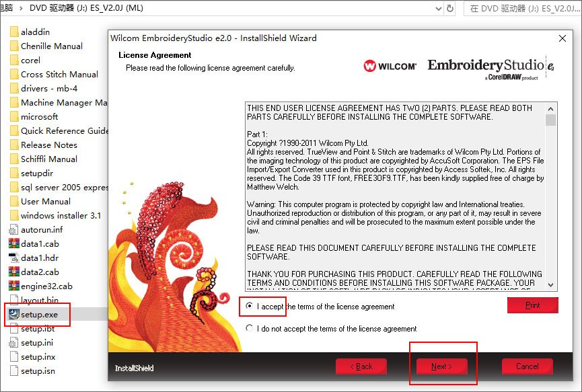Screen dimensions: 582x392
Task: Click license text scroll up arrow
Action: 551,109
